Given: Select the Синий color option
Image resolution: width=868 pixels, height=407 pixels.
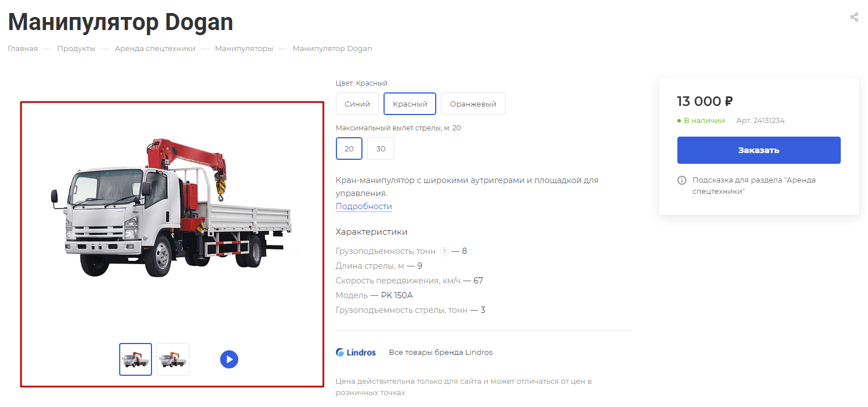Looking at the screenshot, I should pyautogui.click(x=357, y=104).
